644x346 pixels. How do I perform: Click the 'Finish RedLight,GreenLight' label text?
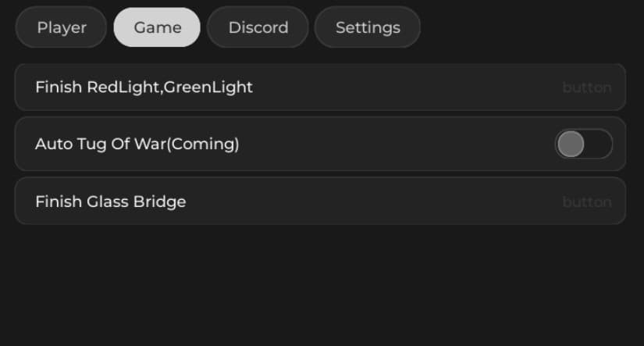click(144, 87)
